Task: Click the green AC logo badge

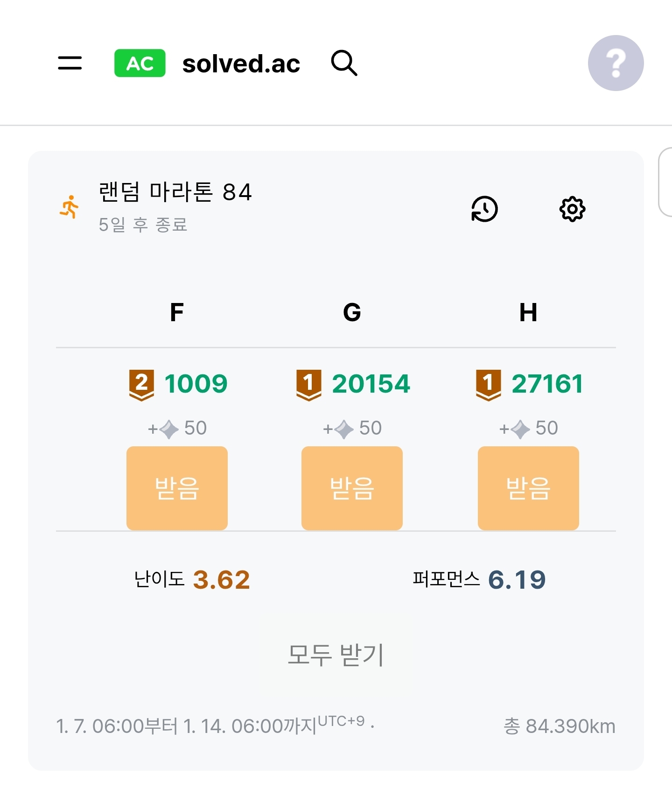Action: click(140, 63)
